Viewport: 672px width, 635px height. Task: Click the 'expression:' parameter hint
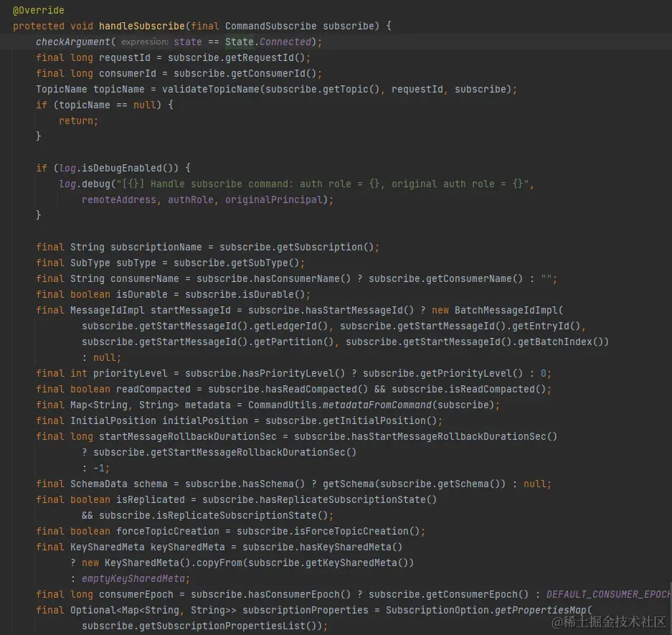[x=145, y=42]
